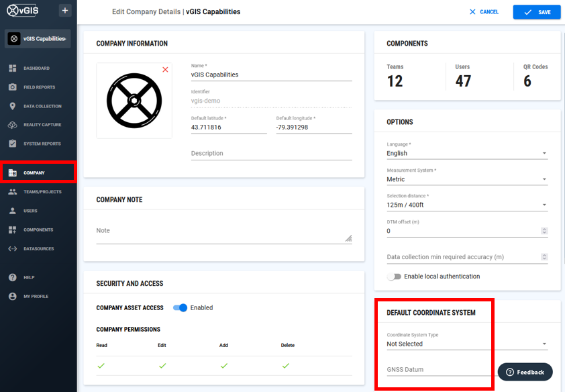Image resolution: width=565 pixels, height=392 pixels.
Task: Open the Dashboard grid icon
Action: pyautogui.click(x=13, y=68)
